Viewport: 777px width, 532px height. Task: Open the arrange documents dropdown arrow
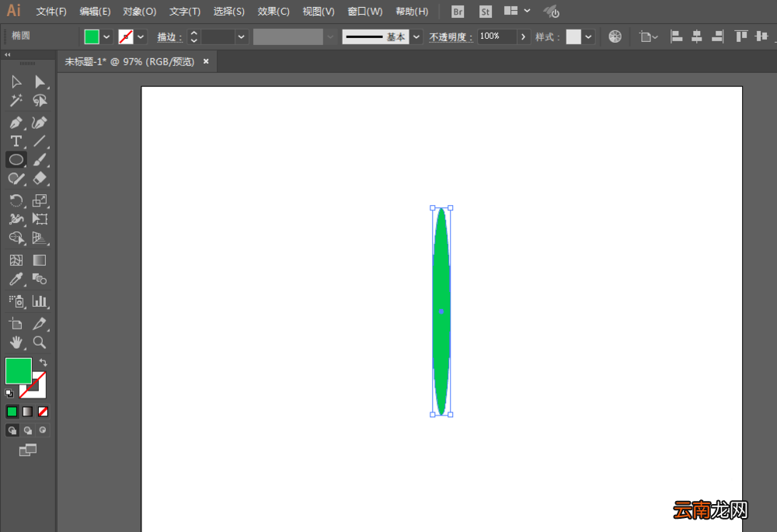tap(527, 11)
